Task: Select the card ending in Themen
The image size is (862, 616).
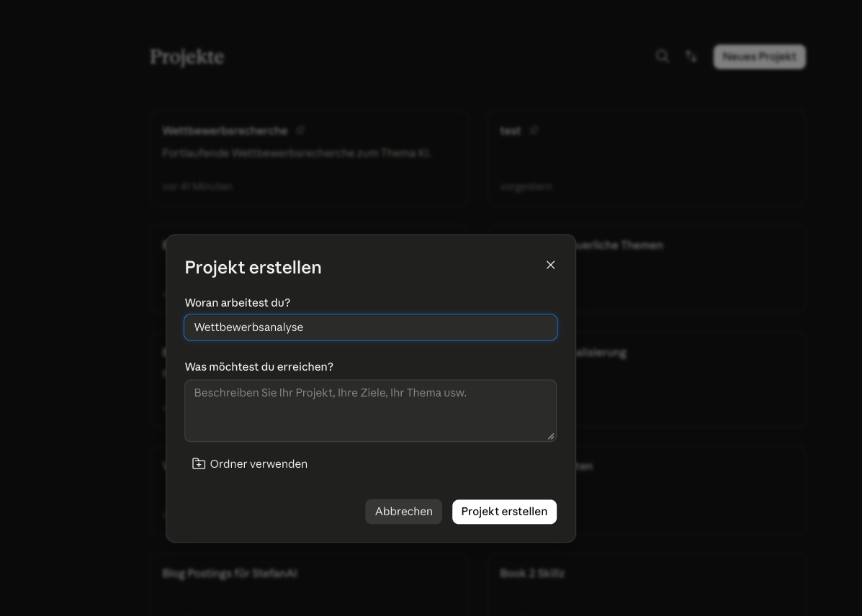Action: point(691,268)
